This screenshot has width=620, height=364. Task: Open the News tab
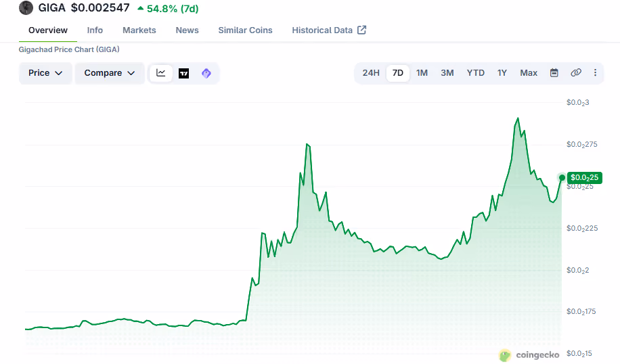pos(187,30)
